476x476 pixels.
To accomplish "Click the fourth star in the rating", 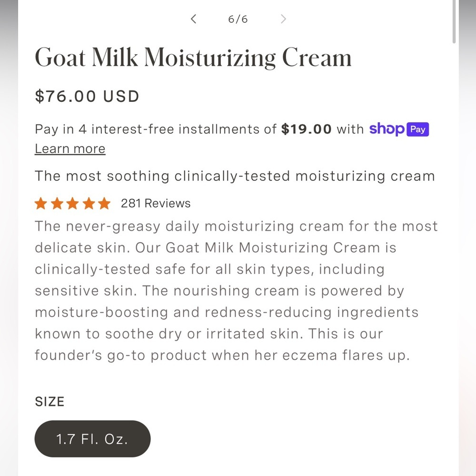I will (x=89, y=203).
